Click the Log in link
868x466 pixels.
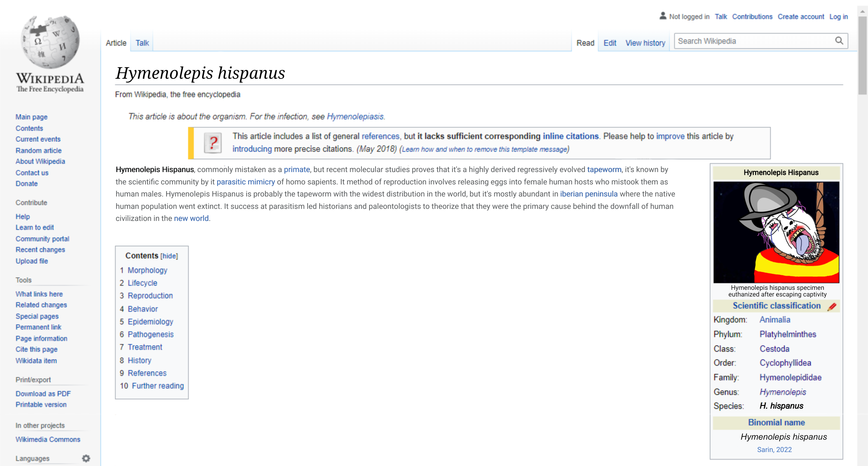click(x=838, y=17)
